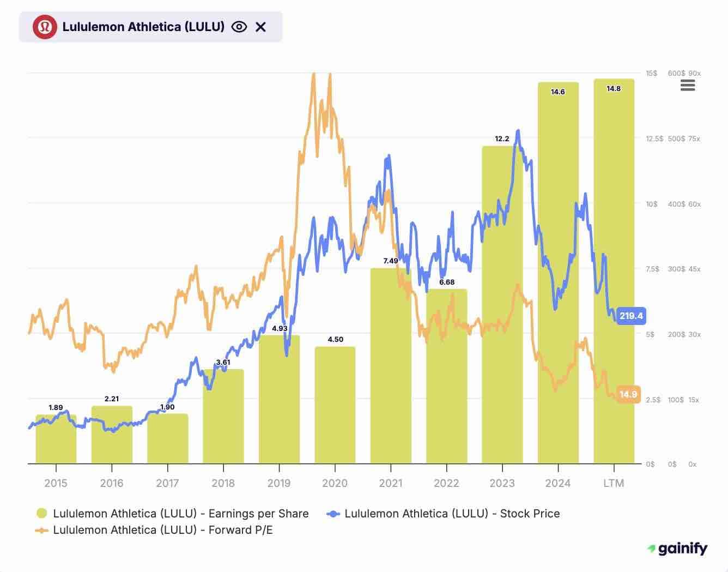Click the 90x P/E axis label
The image size is (728, 572).
click(x=695, y=73)
